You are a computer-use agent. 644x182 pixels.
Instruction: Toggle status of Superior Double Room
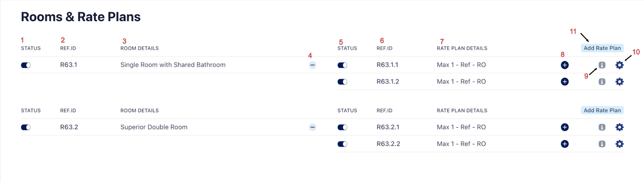(26, 127)
